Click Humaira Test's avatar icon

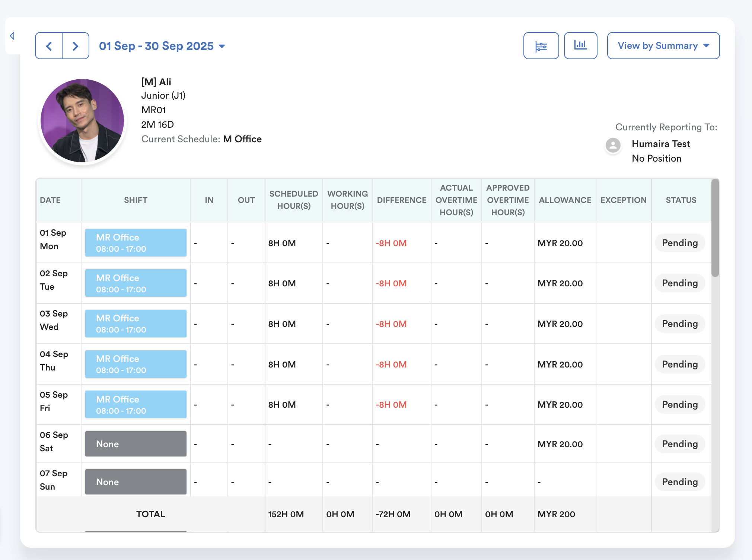[x=613, y=145]
